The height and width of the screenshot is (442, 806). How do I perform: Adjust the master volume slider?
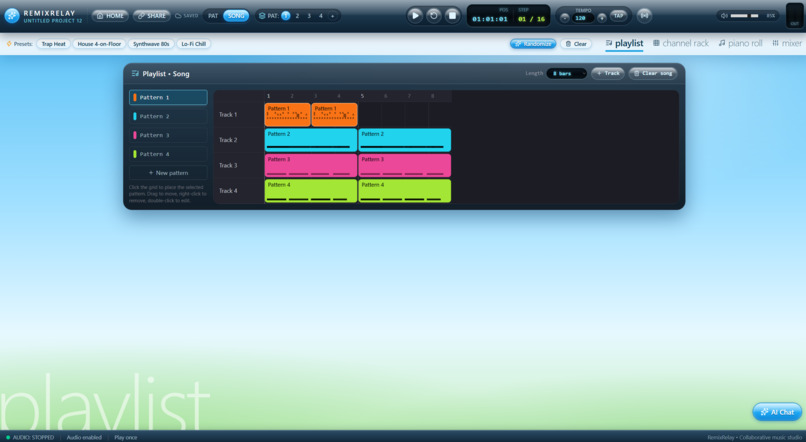pos(745,16)
